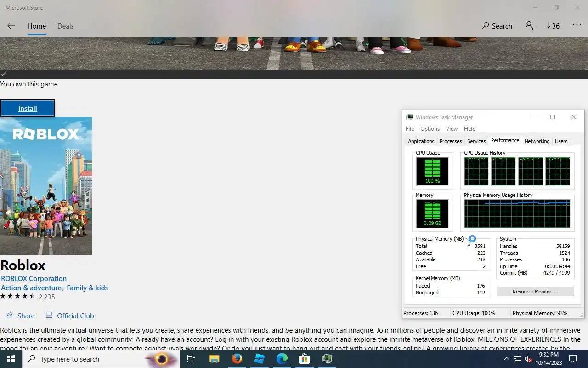Switch to the Deals tab
The width and height of the screenshot is (588, 368).
point(65,26)
